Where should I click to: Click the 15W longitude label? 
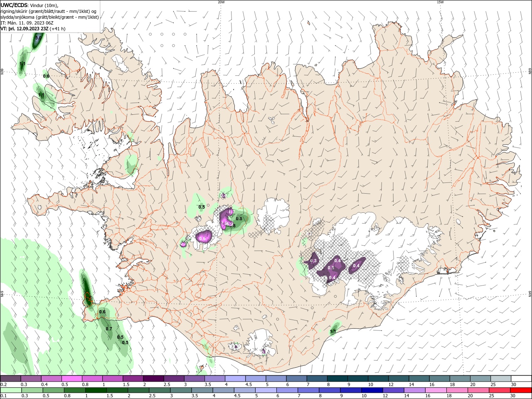pos(440,2)
